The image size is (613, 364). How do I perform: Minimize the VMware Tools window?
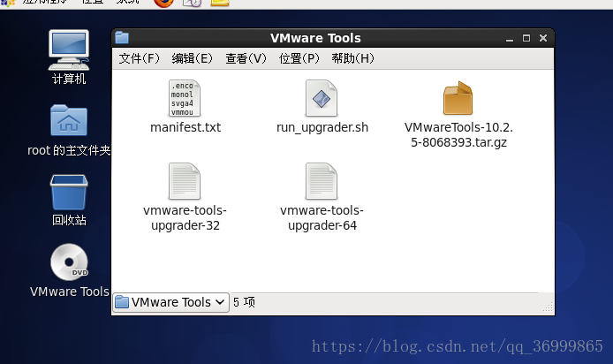point(510,39)
